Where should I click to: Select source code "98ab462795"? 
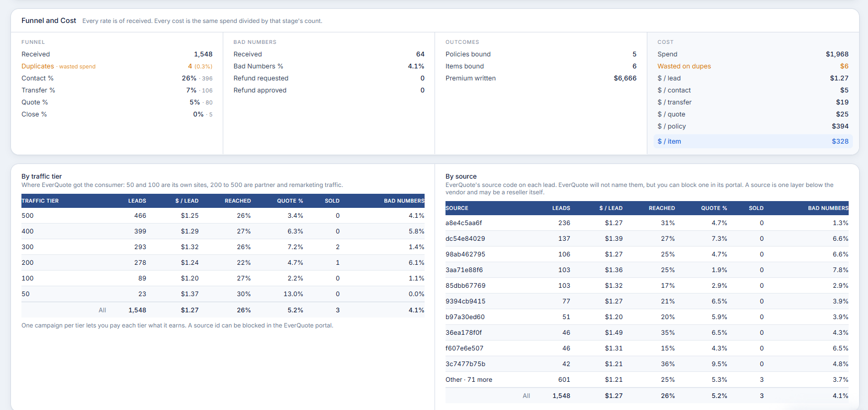click(465, 254)
